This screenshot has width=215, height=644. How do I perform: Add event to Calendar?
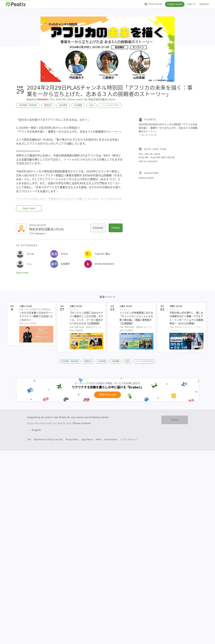pyautogui.click(x=148, y=162)
